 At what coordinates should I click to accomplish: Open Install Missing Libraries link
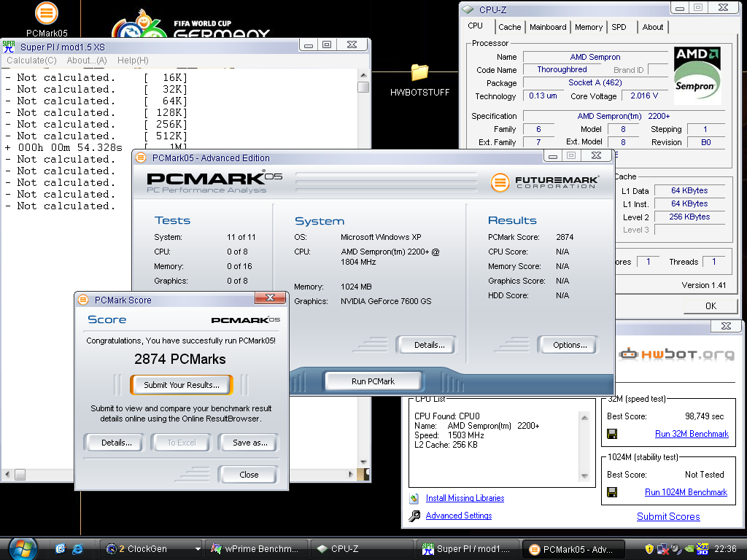pos(465,498)
